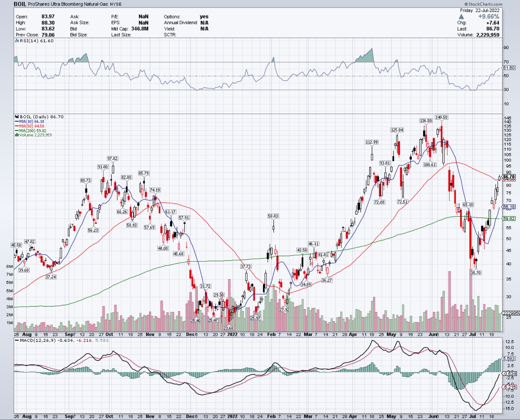Click the 91.00 price label
The height and width of the screenshot is (420, 520).
coord(103,167)
